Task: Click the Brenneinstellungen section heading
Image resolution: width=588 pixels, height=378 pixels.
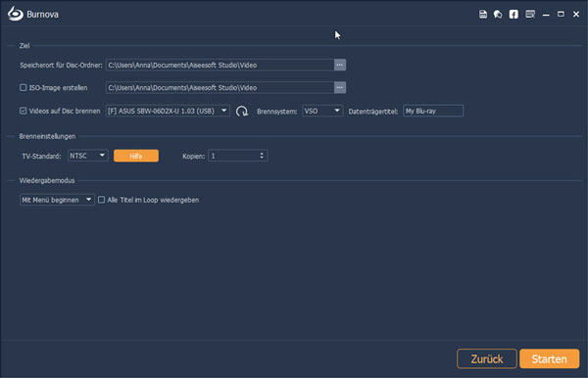Action: [47, 136]
